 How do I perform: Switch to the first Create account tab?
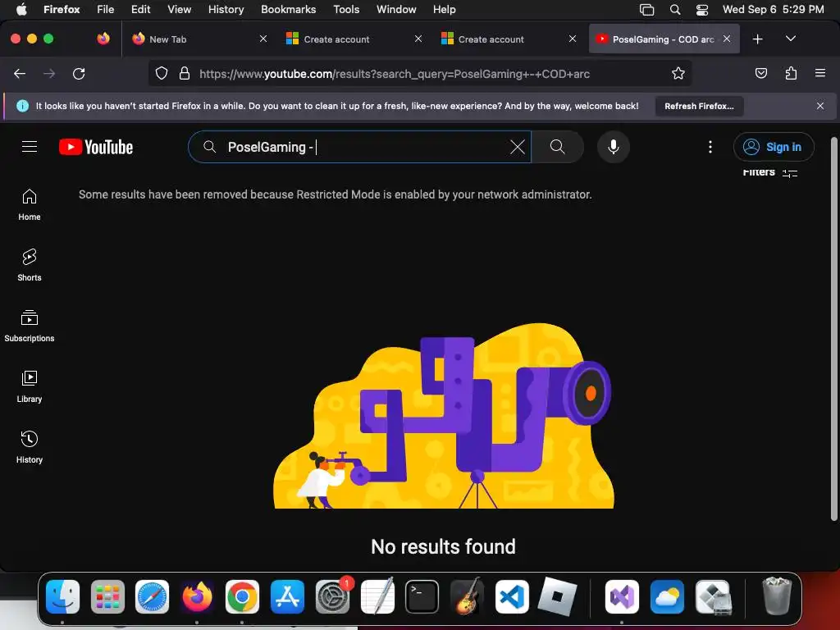click(x=354, y=39)
